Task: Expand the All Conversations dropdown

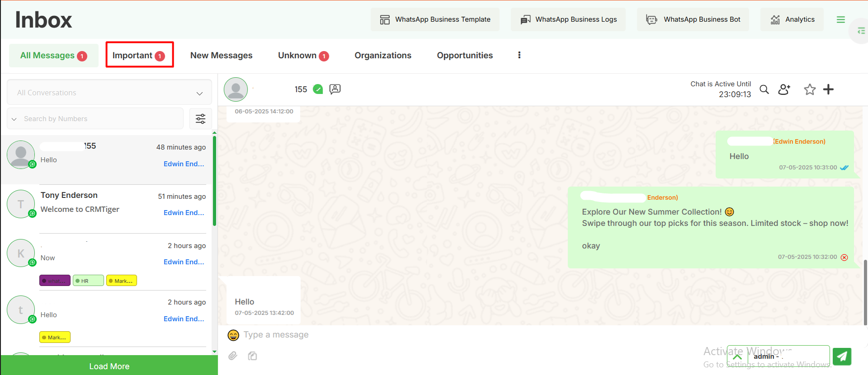Action: point(109,93)
